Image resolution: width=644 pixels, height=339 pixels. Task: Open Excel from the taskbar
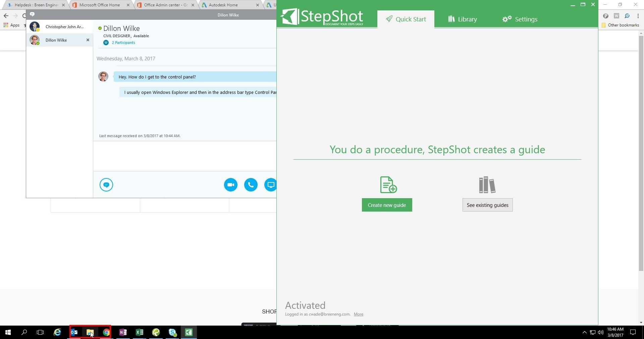(x=139, y=332)
